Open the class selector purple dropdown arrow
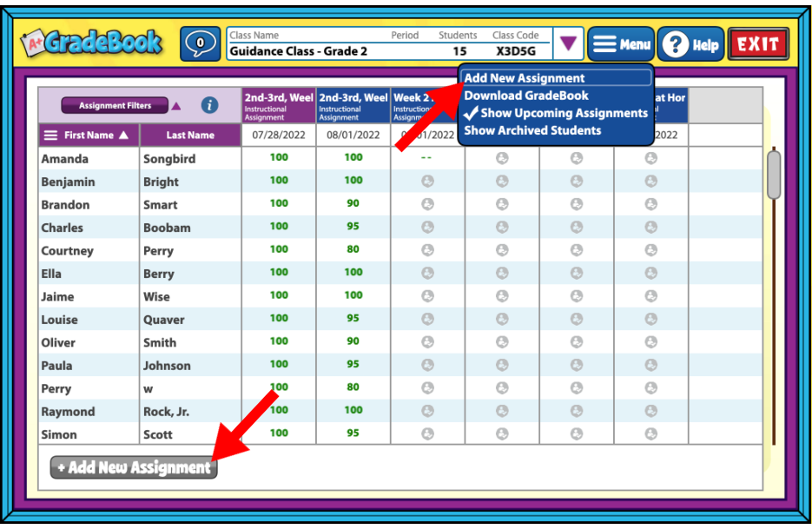 [x=568, y=43]
